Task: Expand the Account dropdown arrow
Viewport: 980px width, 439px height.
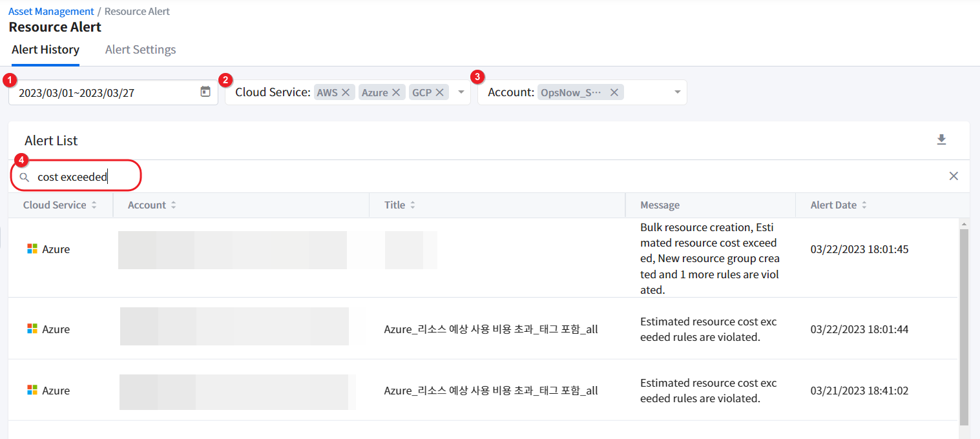Action: tap(677, 92)
